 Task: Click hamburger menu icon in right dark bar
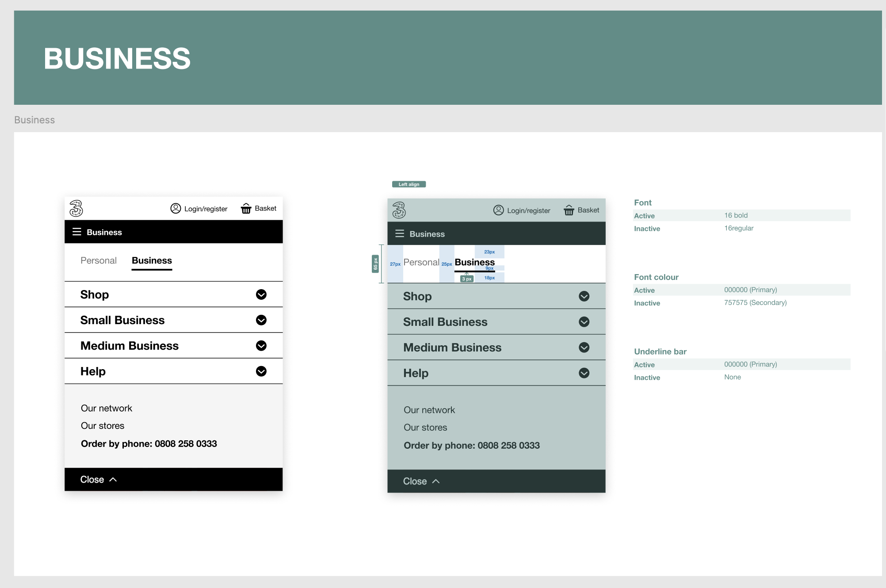click(400, 234)
